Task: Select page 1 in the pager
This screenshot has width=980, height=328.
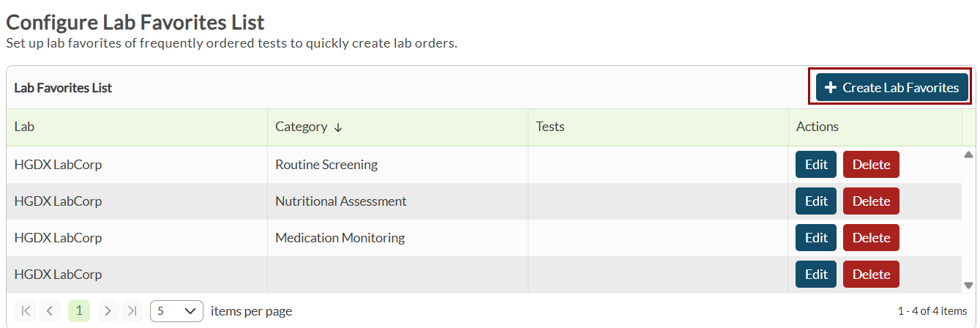Action: (x=79, y=311)
